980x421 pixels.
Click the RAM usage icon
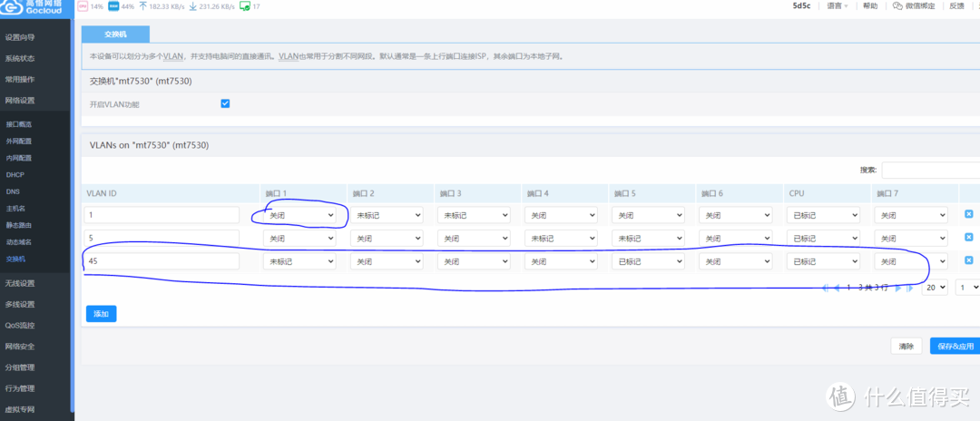[x=113, y=6]
